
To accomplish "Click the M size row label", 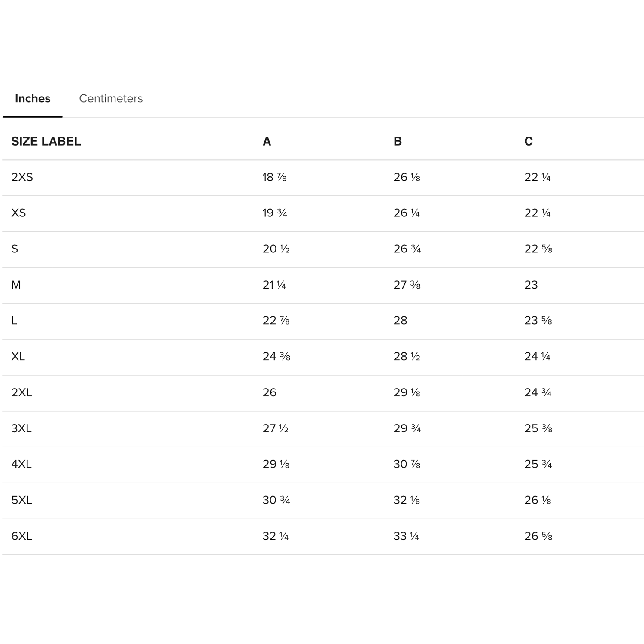I will point(16,285).
